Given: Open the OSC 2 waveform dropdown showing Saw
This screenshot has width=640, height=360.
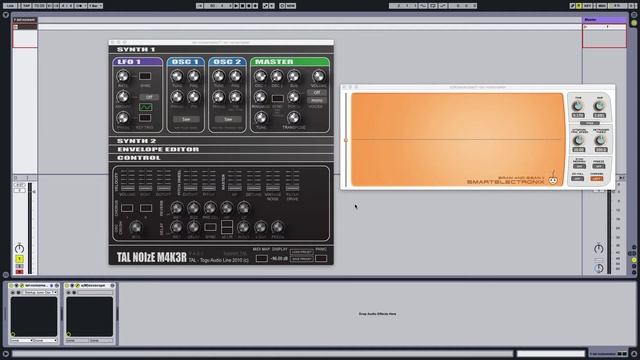Looking at the screenshot, I should 228,119.
